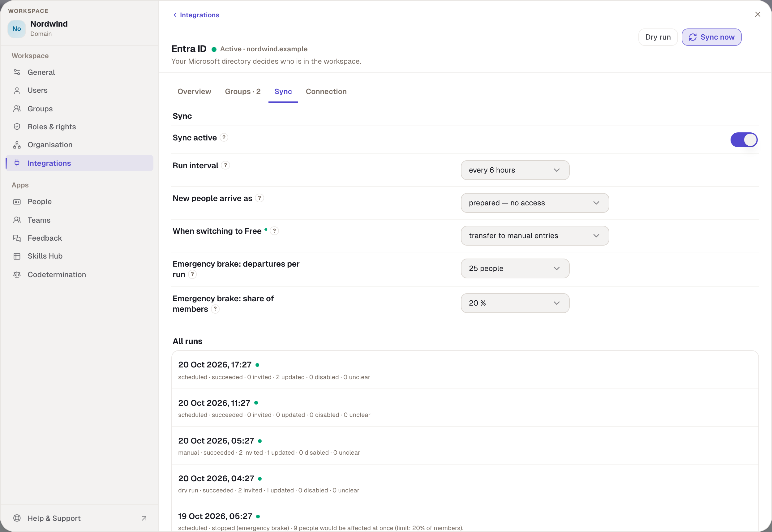Click help icon next to Run interval
This screenshot has width=772, height=532.
tap(226, 165)
